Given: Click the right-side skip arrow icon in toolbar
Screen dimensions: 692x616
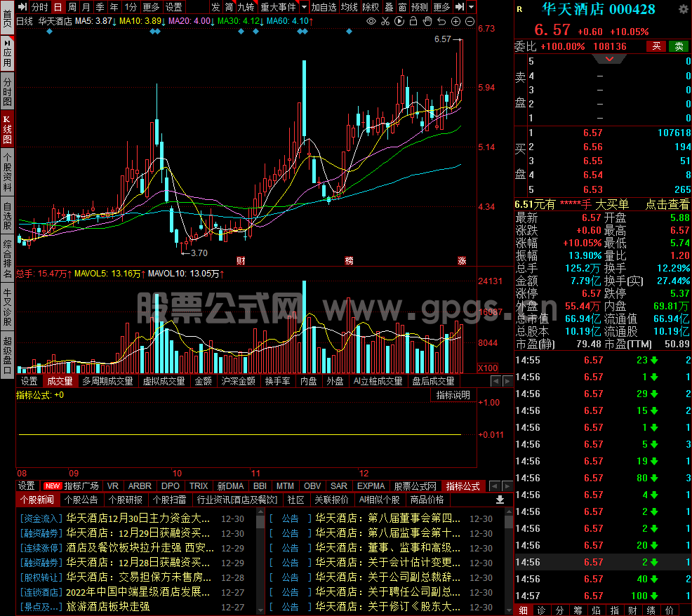Looking at the screenshot, I should pyautogui.click(x=460, y=6).
